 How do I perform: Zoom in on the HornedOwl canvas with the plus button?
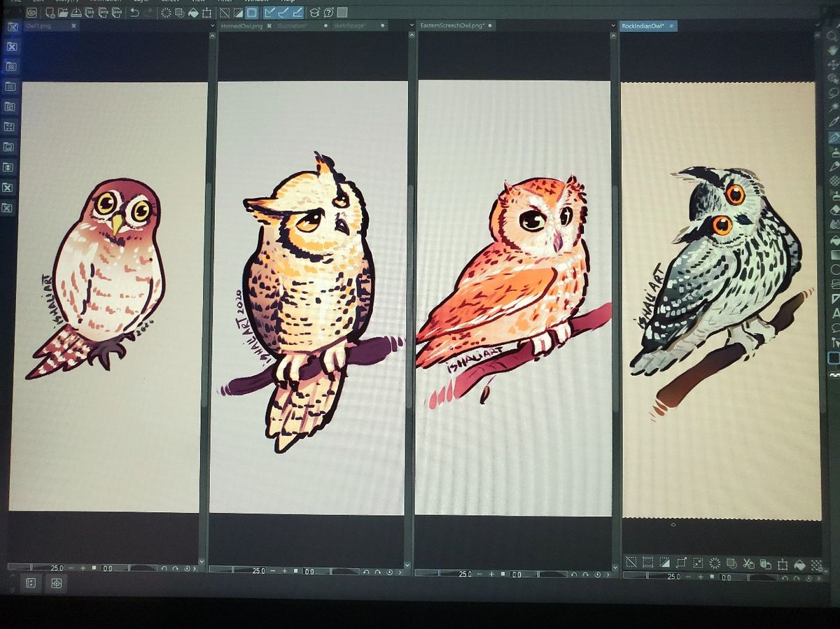pyautogui.click(x=284, y=571)
